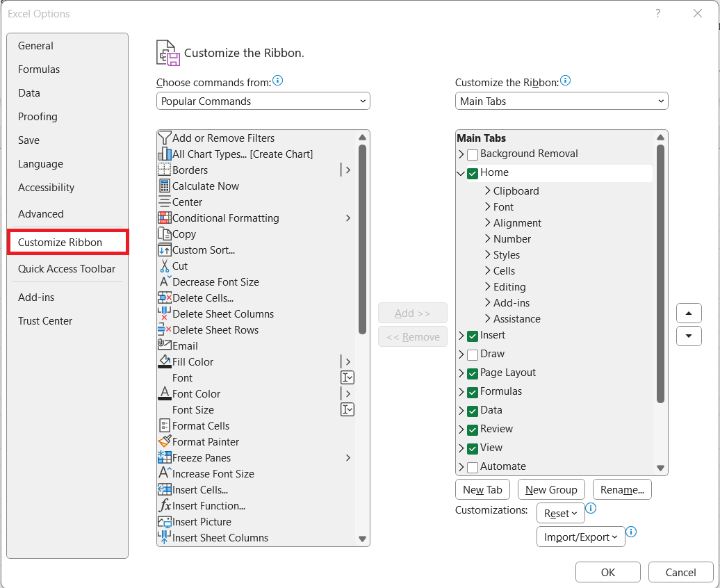The width and height of the screenshot is (720, 588).
Task: Uncheck the Home tab checkbox
Action: pyautogui.click(x=473, y=173)
